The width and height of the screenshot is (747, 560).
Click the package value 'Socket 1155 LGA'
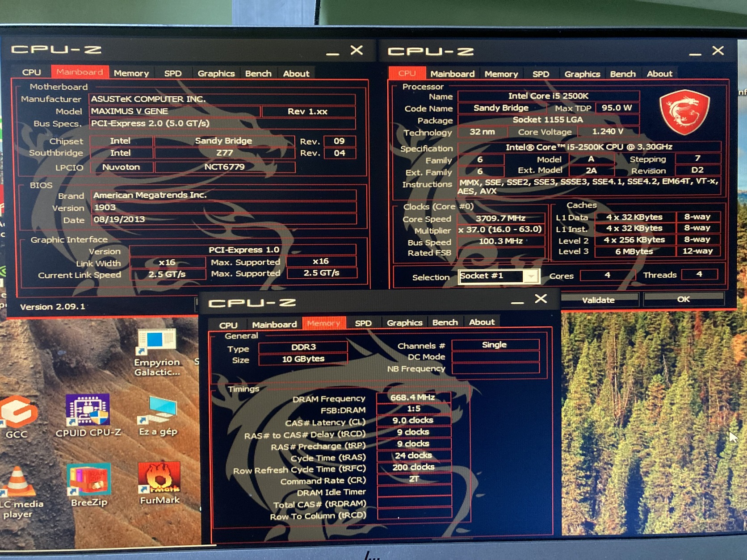tap(549, 120)
